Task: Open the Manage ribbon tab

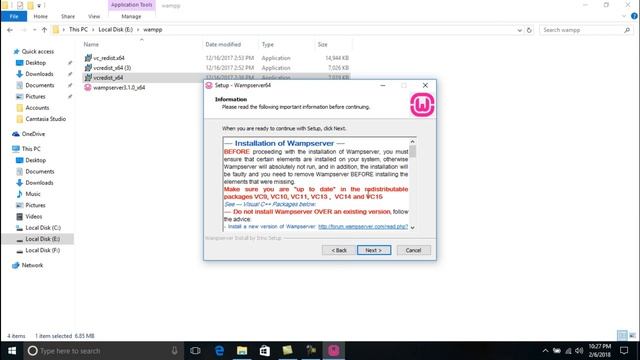Action: point(131,16)
